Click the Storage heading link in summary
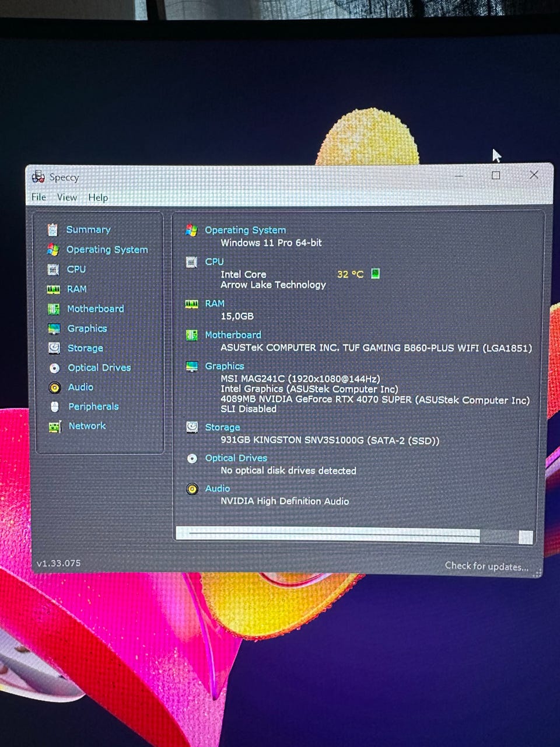The image size is (560, 747). [222, 428]
